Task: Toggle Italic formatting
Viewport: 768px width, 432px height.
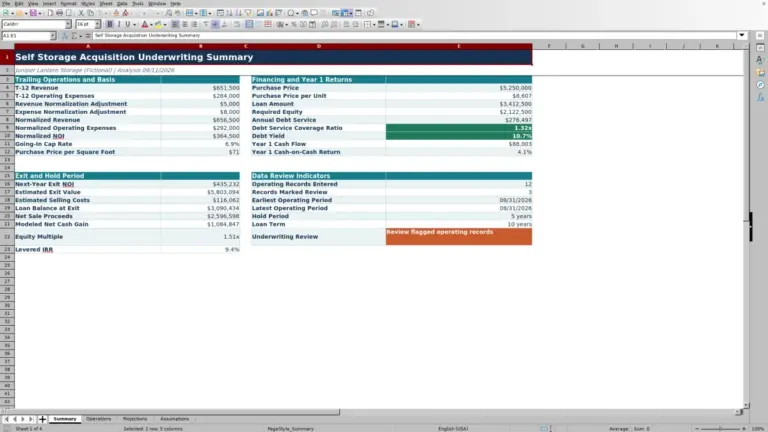Action: pyautogui.click(x=119, y=24)
